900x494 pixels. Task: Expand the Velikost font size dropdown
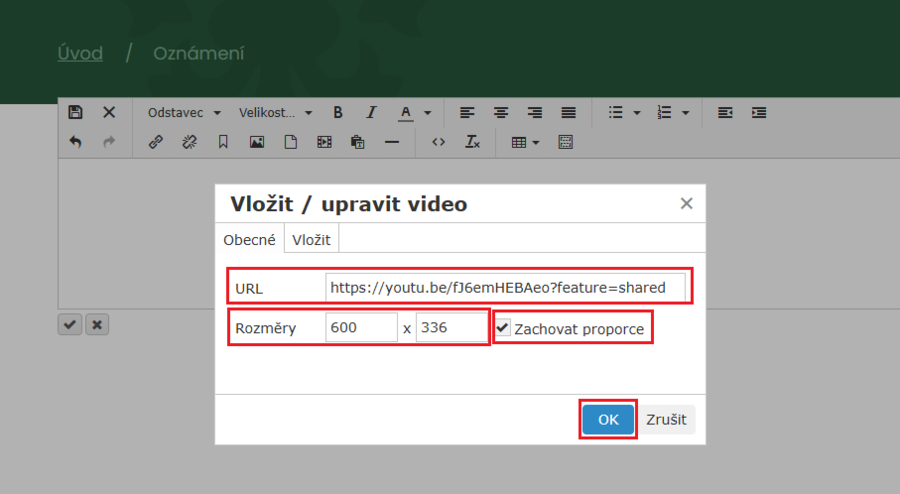pos(275,113)
